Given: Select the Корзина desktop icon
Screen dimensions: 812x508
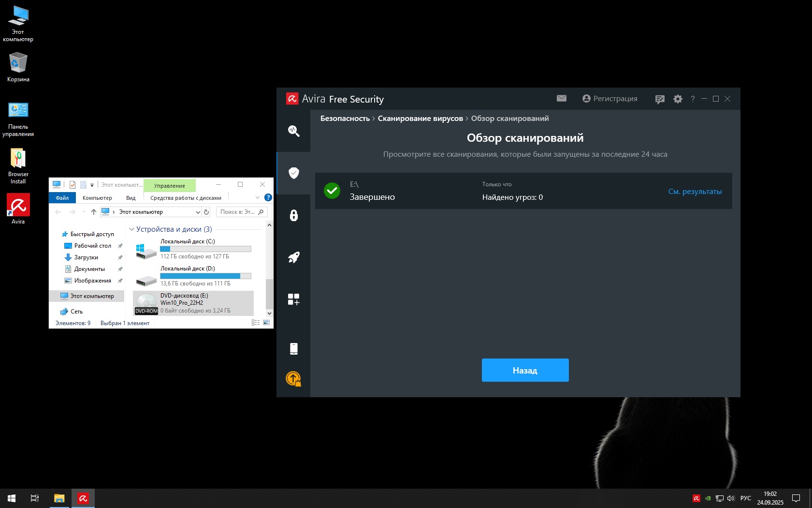Looking at the screenshot, I should [x=18, y=67].
